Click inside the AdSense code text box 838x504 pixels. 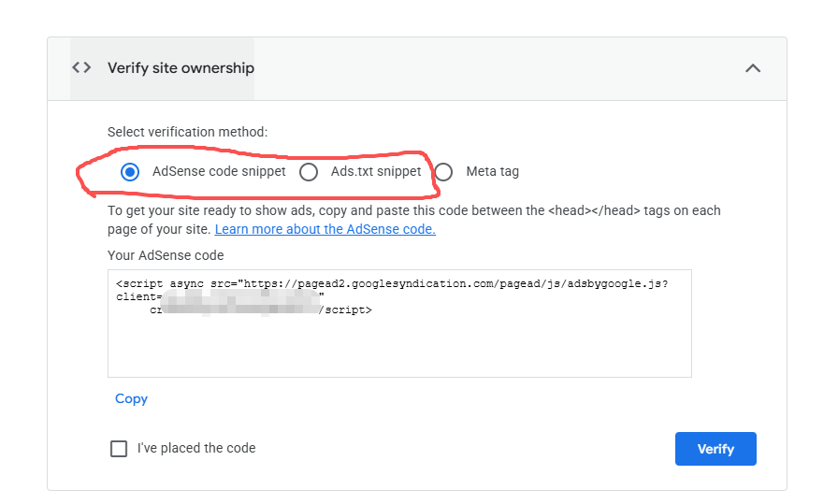click(399, 346)
